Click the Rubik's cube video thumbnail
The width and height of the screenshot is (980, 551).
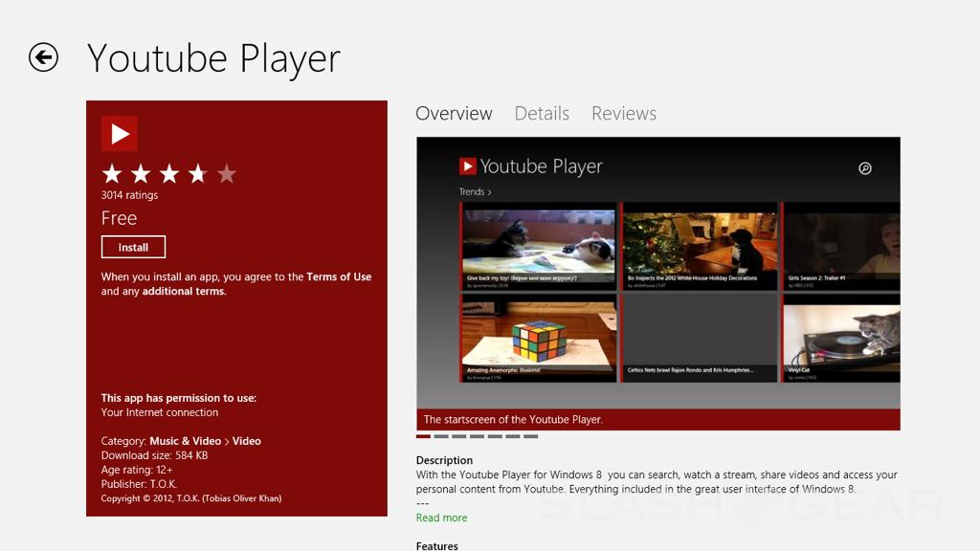coord(539,338)
